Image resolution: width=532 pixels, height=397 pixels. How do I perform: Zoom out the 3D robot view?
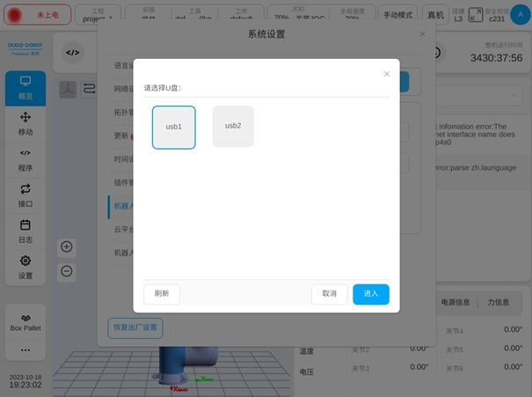[67, 271]
